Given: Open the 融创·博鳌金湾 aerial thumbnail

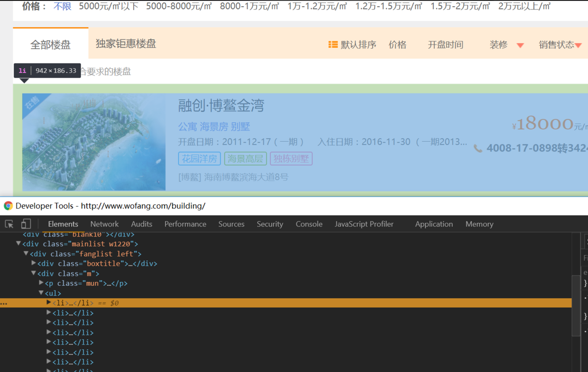Looking at the screenshot, I should 94,142.
